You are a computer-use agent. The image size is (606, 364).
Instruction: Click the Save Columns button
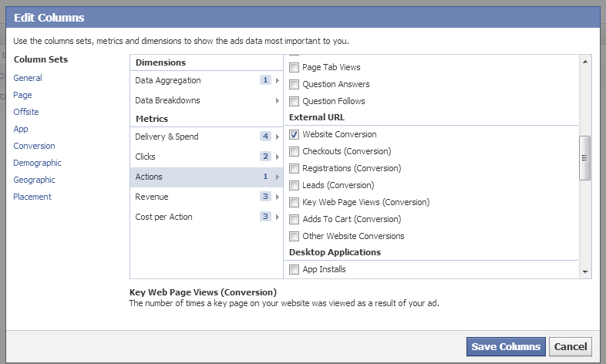click(x=506, y=346)
